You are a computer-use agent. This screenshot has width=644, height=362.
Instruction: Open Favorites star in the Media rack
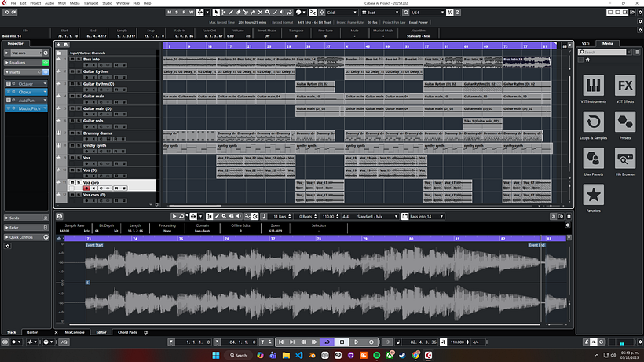tap(594, 198)
